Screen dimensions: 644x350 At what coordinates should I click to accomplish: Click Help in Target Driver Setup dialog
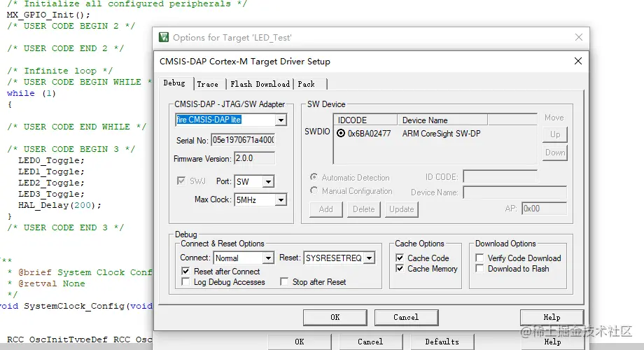coord(552,317)
